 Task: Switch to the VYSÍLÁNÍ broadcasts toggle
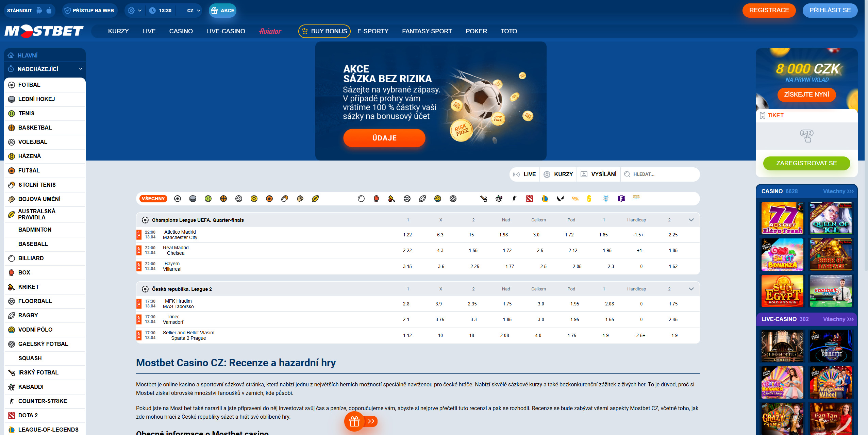click(599, 174)
